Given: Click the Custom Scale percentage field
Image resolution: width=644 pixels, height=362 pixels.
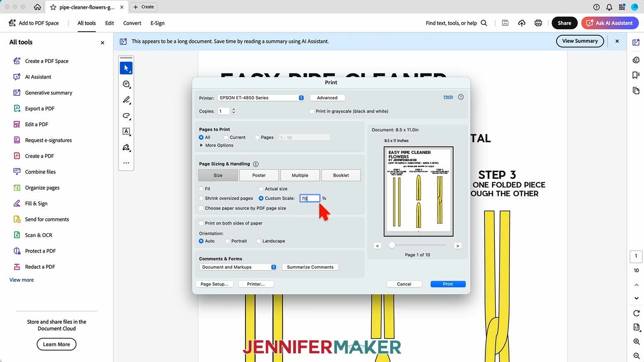Looking at the screenshot, I should 310,198.
